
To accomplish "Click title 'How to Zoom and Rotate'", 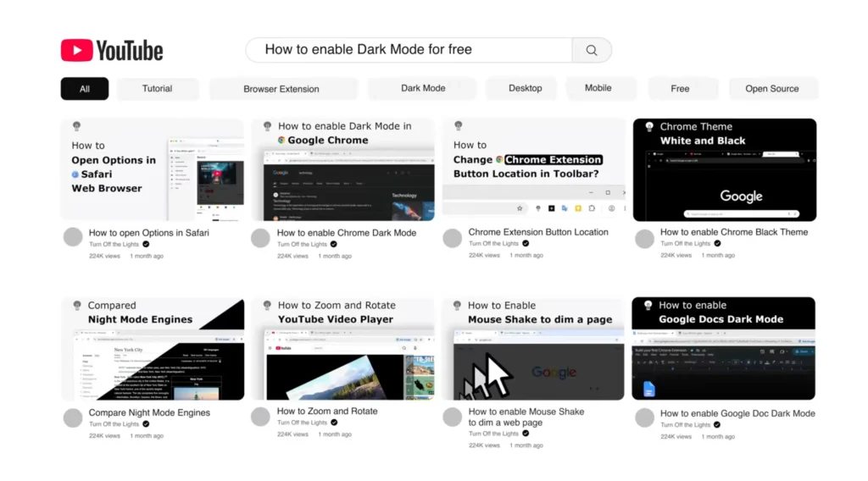I will pos(327,412).
